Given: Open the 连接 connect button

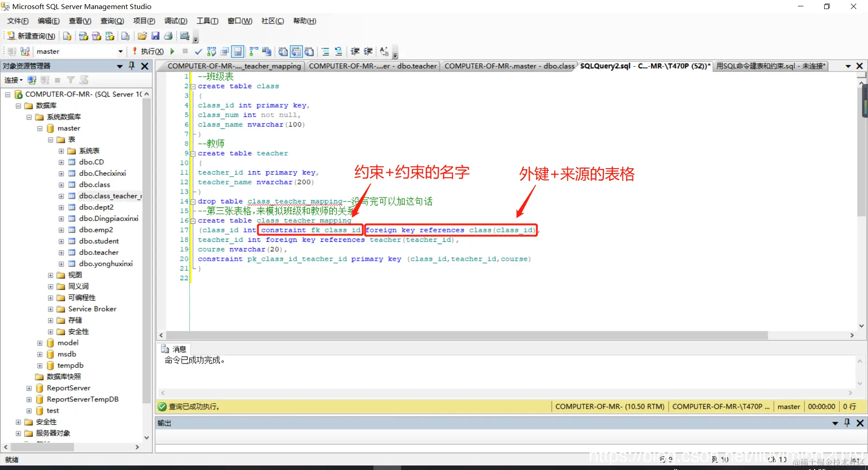Looking at the screenshot, I should coord(13,80).
